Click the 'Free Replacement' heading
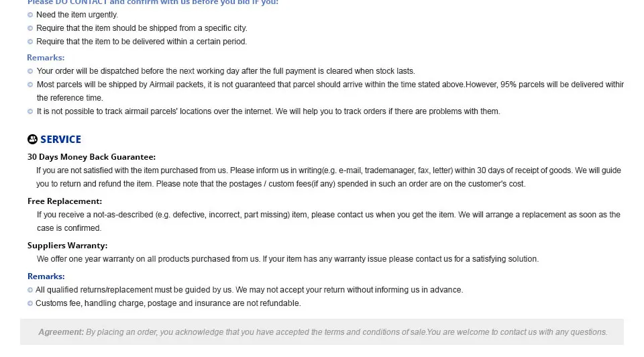Screen dimensions: 644x357 pyautogui.click(x=64, y=201)
